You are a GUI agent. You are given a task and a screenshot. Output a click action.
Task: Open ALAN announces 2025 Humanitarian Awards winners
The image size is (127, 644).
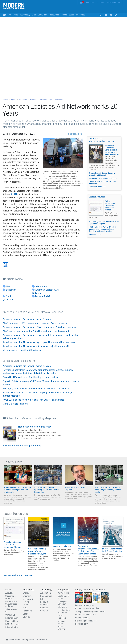pyautogui.click(x=35, y=323)
